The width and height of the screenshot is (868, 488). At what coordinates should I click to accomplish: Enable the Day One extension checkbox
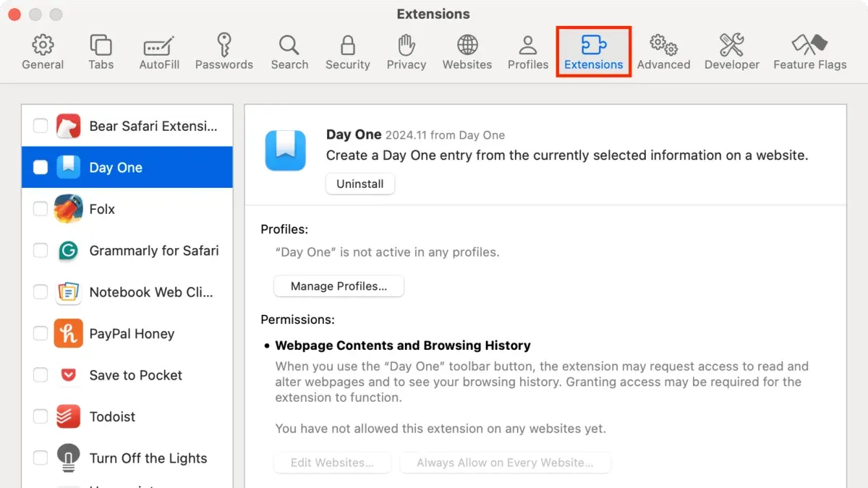(x=41, y=167)
